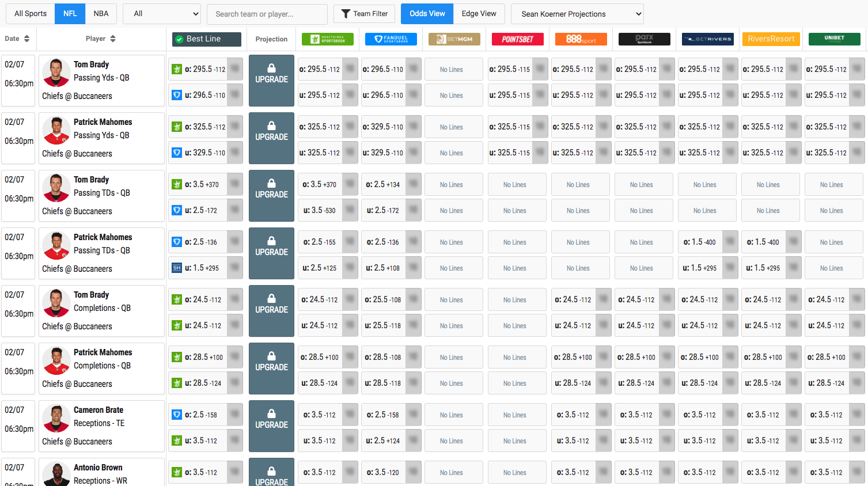Click UPGRADE in Tom Brady Passing Yds row
Screen dimensions: 868x486
[x=271, y=81]
